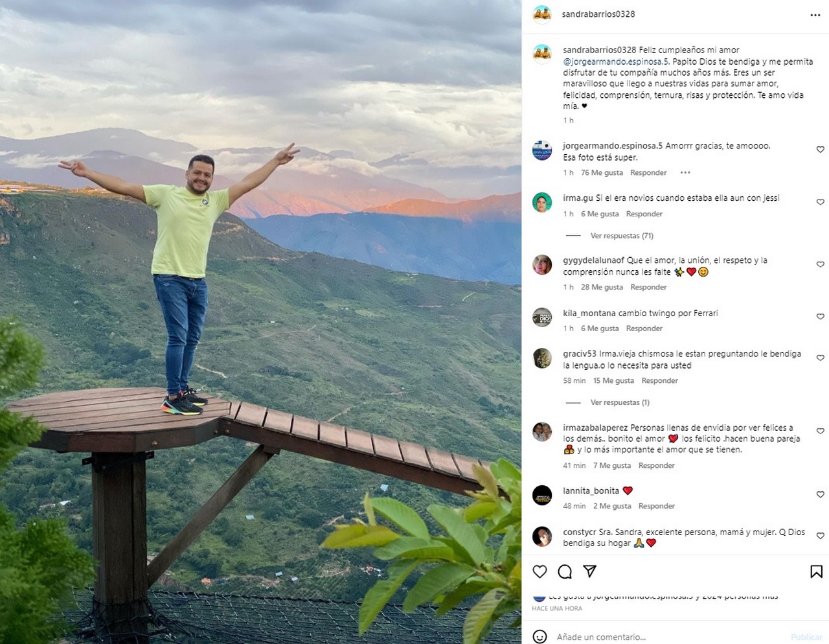Open sandrabarrios0328 profile picture in header

click(542, 14)
